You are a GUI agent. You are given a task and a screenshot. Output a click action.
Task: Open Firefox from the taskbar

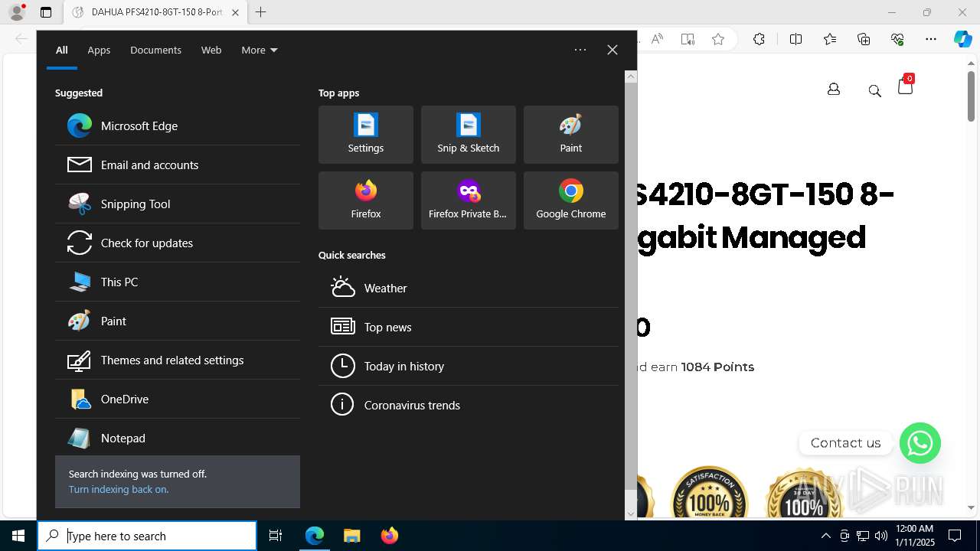tap(389, 536)
